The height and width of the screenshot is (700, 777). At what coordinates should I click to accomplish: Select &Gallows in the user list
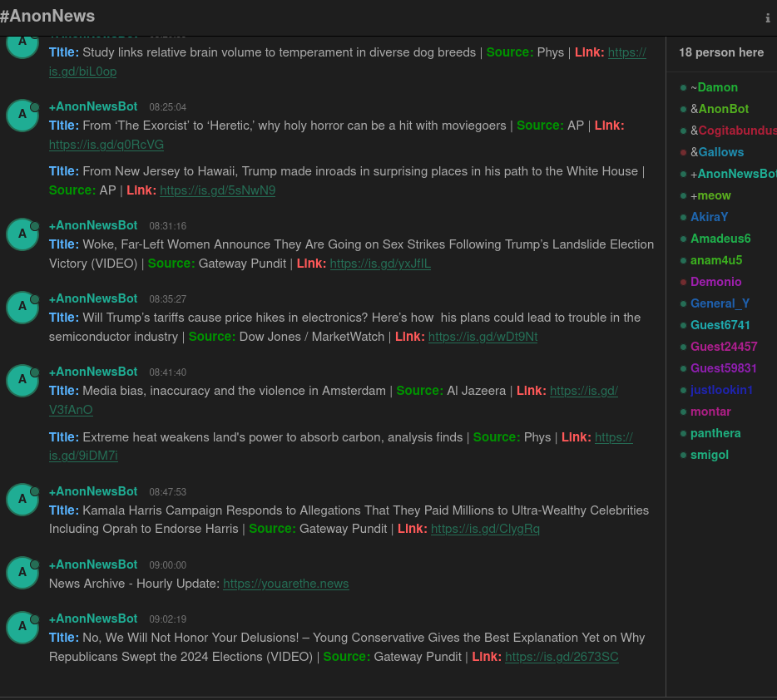717,152
